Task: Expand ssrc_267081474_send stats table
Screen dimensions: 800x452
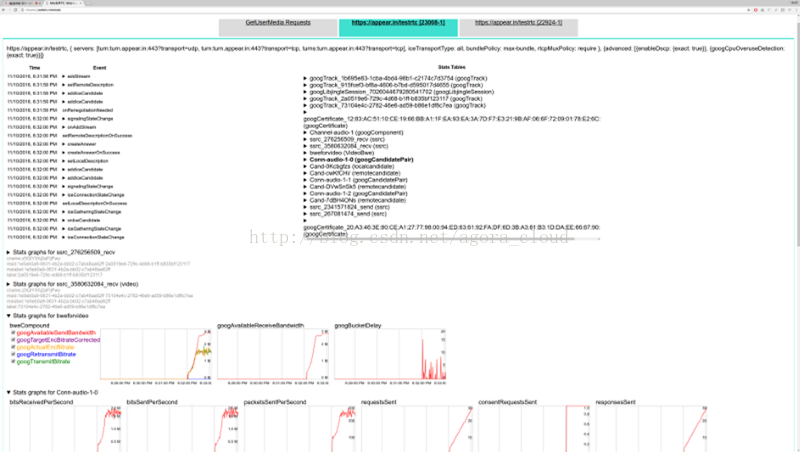Action: 306,214
